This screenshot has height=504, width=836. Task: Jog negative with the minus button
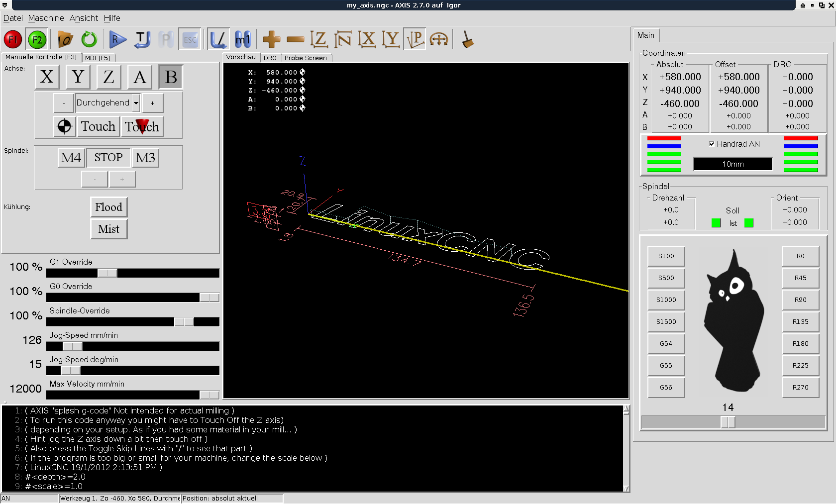tap(64, 103)
